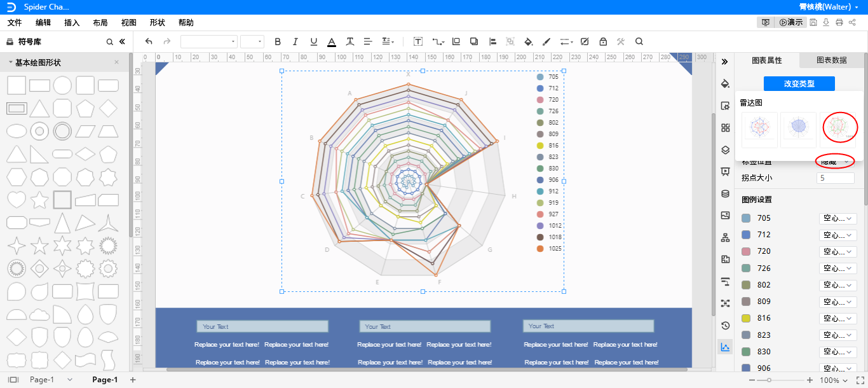Image resolution: width=868 pixels, height=388 pixels.
Task: Open the marker style dropdown for 720
Action: pos(838,251)
